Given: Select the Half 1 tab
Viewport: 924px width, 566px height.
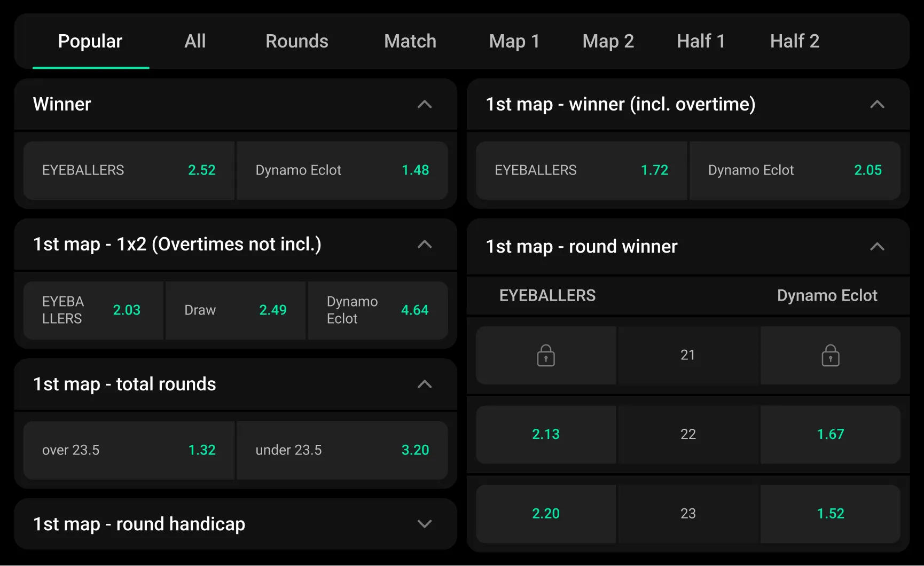Looking at the screenshot, I should [701, 41].
